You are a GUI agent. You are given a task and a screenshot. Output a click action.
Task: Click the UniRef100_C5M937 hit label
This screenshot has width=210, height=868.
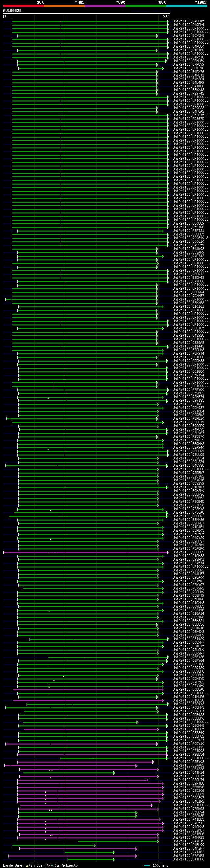[188, 408]
